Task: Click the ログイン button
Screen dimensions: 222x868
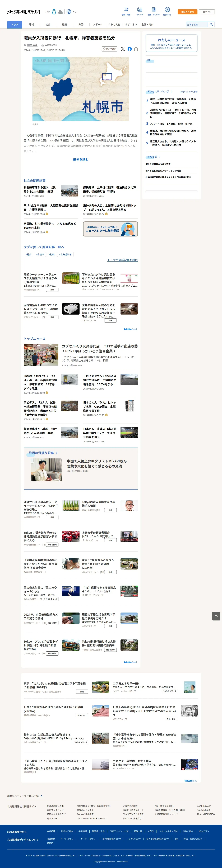Action: [207, 12]
